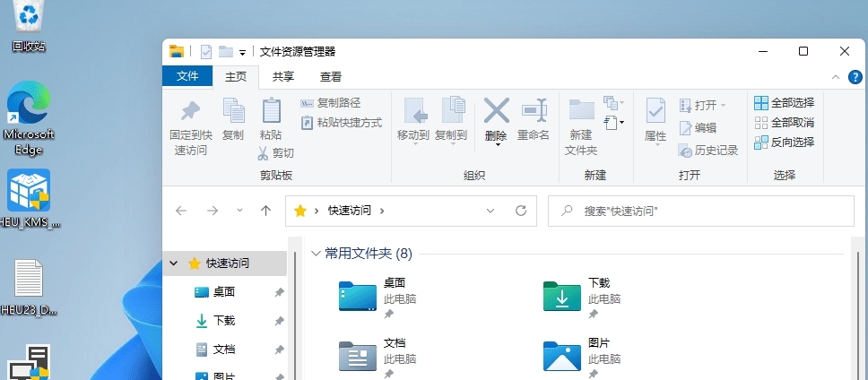This screenshot has width=868, height=380.
Task: Click Pin to Quick access (固定到快速访问) icon
Action: click(191, 110)
